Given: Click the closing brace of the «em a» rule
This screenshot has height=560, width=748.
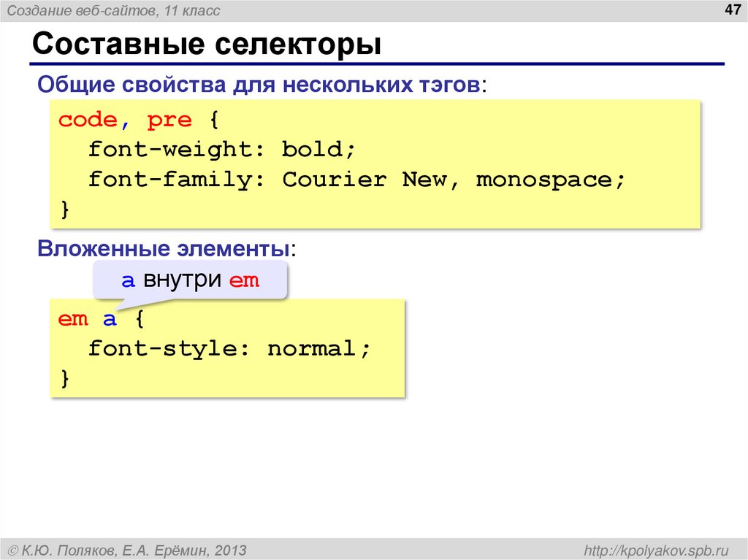Looking at the screenshot, I should click(66, 378).
